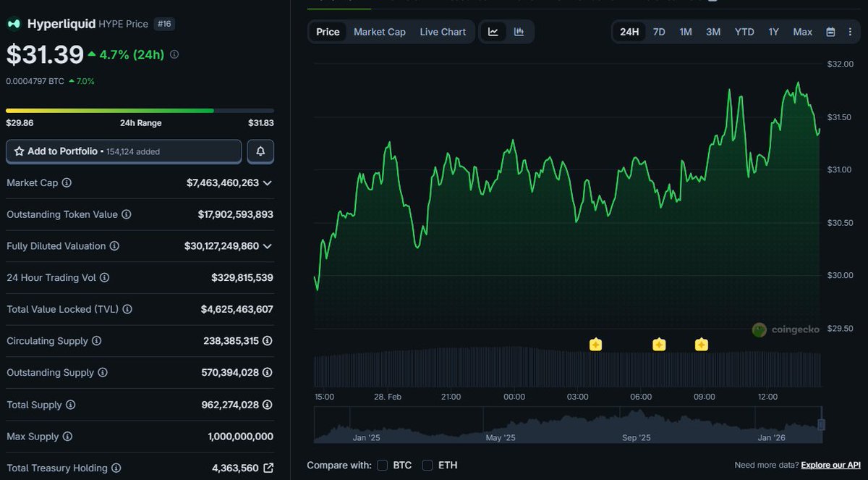Click the #16 rank badge
Viewport: 868px width, 480px height.
[164, 24]
